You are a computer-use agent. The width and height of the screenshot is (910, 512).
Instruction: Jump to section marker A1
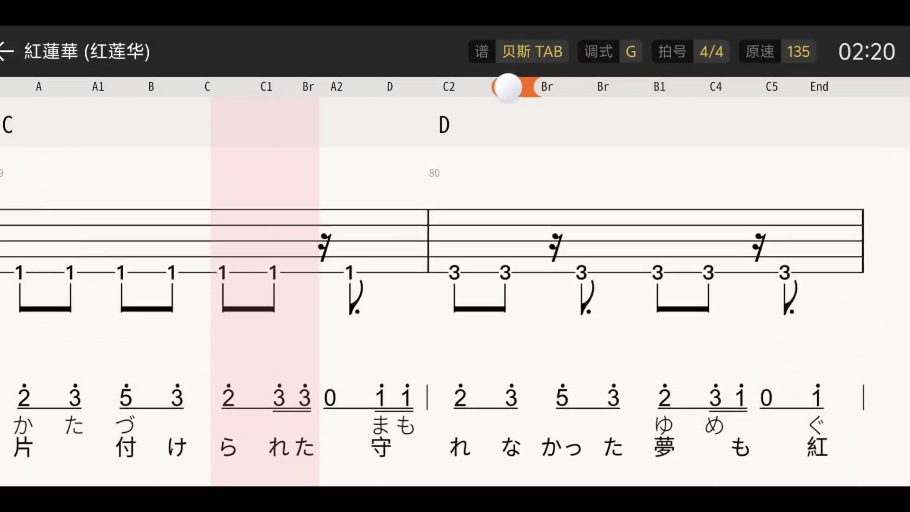(98, 87)
